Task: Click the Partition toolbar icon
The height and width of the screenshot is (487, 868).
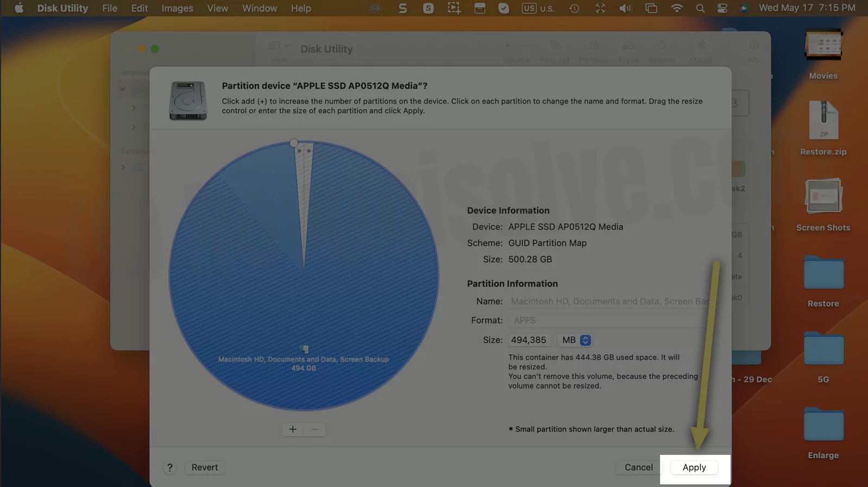Action: 594,46
